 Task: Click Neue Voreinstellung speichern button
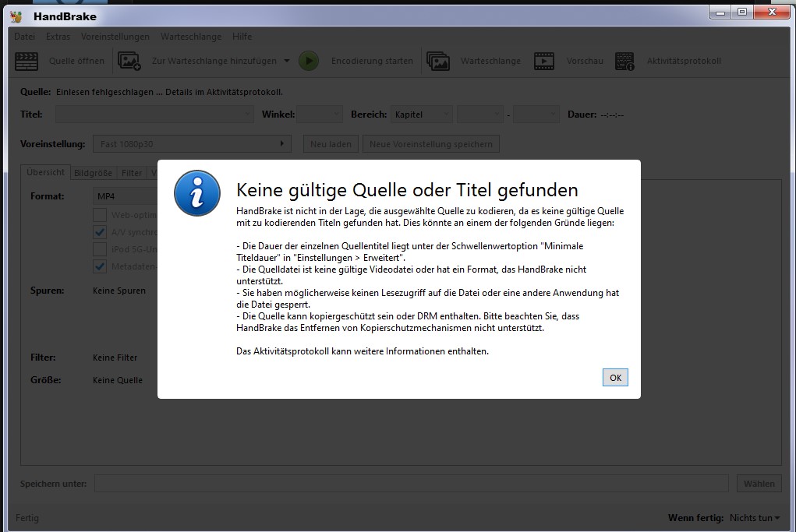pos(431,144)
